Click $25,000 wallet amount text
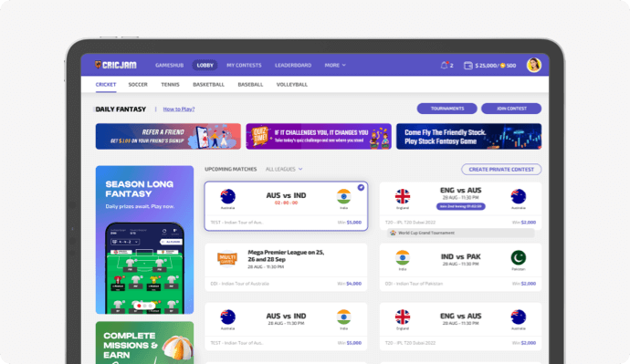Image resolution: width=630 pixels, height=364 pixels. pyautogui.click(x=486, y=66)
